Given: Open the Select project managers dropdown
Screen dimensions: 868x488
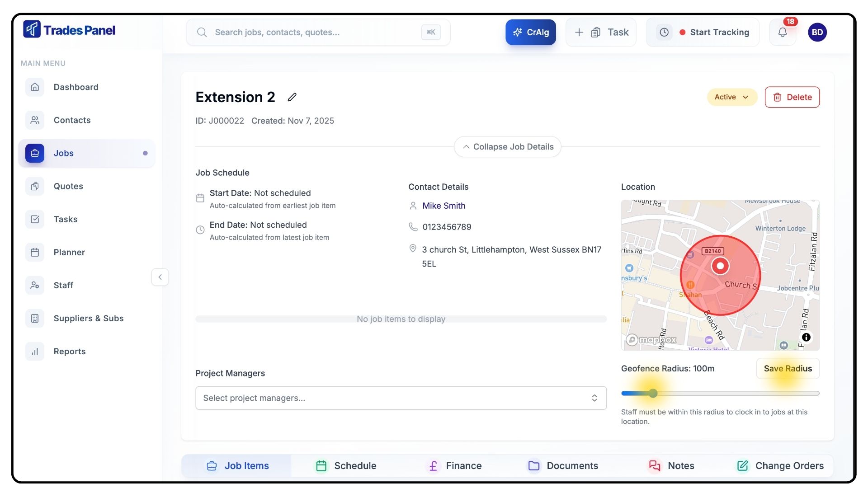Looking at the screenshot, I should [401, 398].
